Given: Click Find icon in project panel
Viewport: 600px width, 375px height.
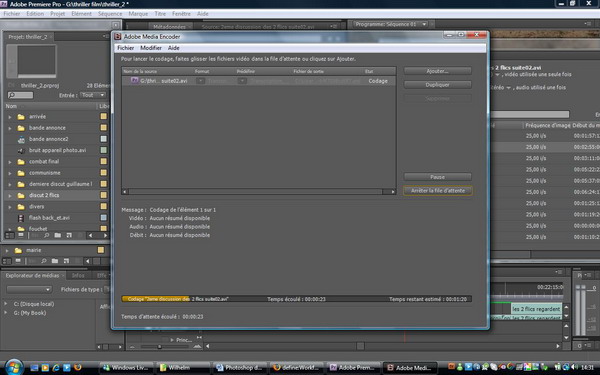Looking at the screenshot, I should 46,235.
